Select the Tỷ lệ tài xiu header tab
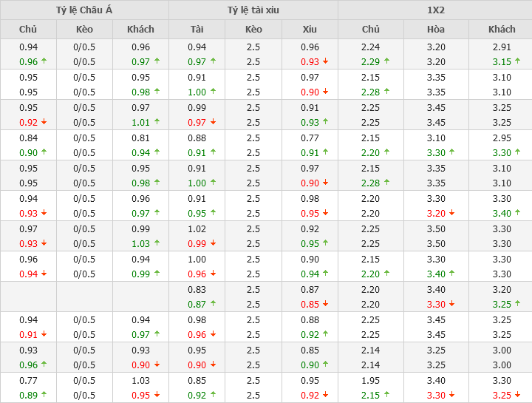This screenshot has height=403, width=532. [x=253, y=10]
